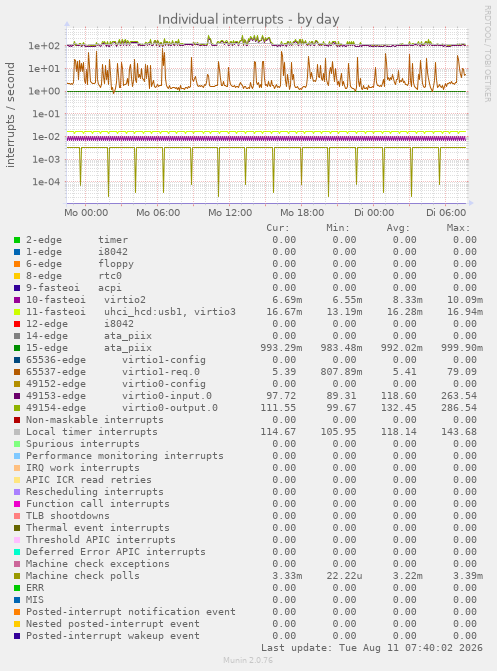The height and width of the screenshot is (671, 497).
Task: Click the brown virtio1-req.0 legend swatch
Action: [x=17, y=372]
